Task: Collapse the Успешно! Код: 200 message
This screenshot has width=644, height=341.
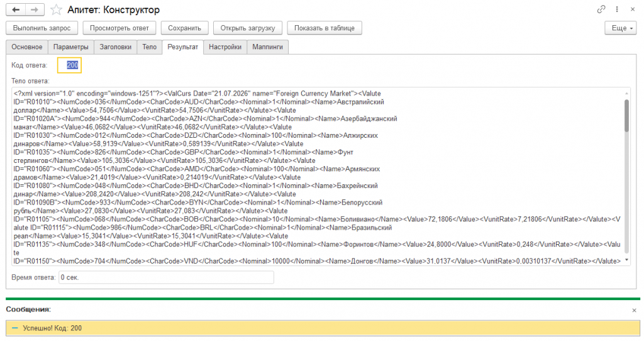Action: tap(15, 328)
